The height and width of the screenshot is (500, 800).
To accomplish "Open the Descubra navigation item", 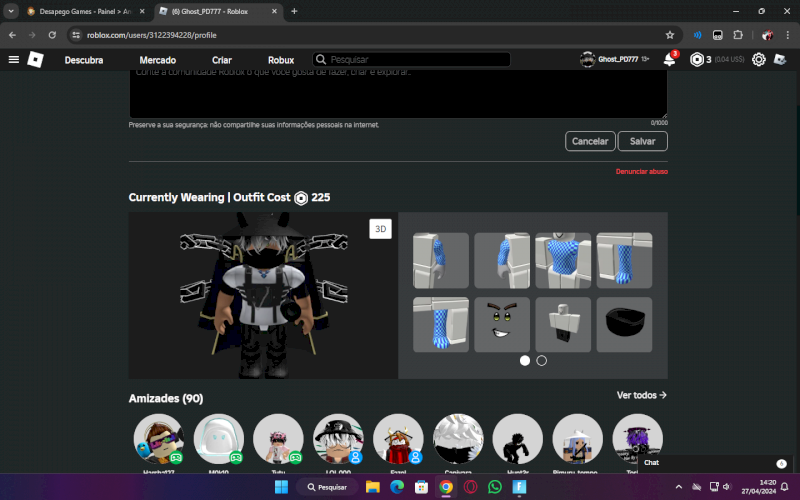I will click(84, 60).
